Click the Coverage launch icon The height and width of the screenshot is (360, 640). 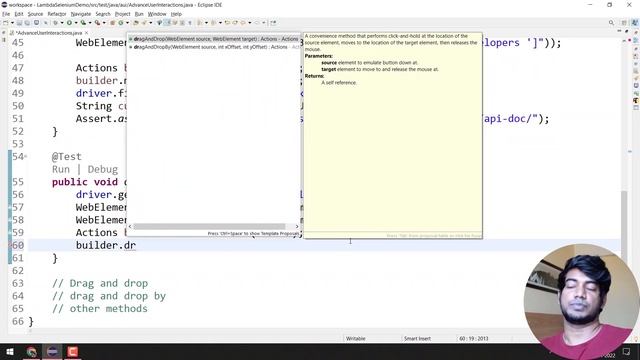(83, 22)
